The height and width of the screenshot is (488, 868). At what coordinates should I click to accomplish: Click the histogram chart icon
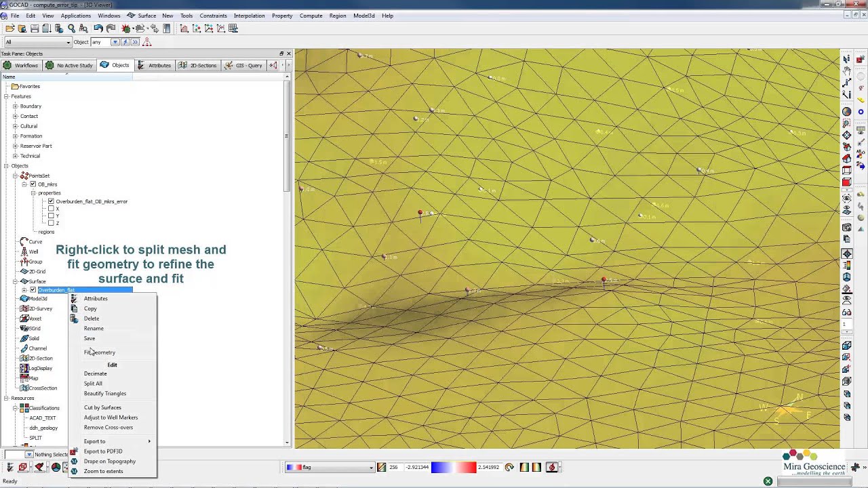[x=184, y=28]
